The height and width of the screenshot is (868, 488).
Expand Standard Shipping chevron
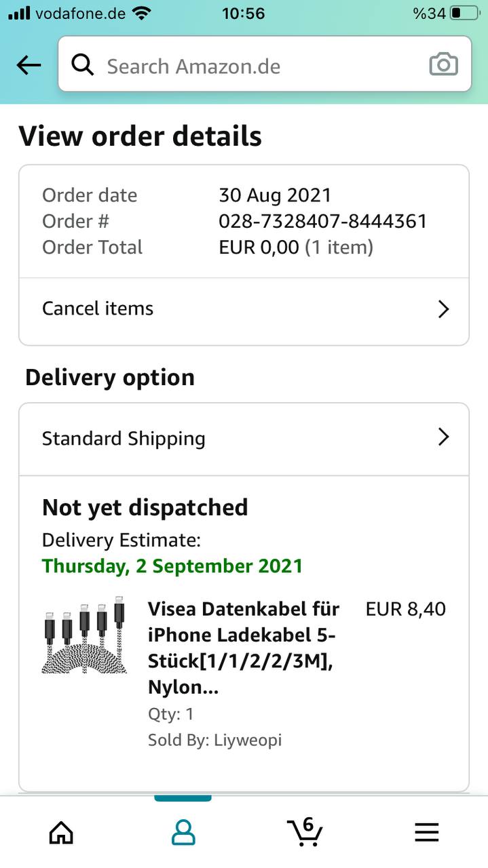click(x=443, y=437)
